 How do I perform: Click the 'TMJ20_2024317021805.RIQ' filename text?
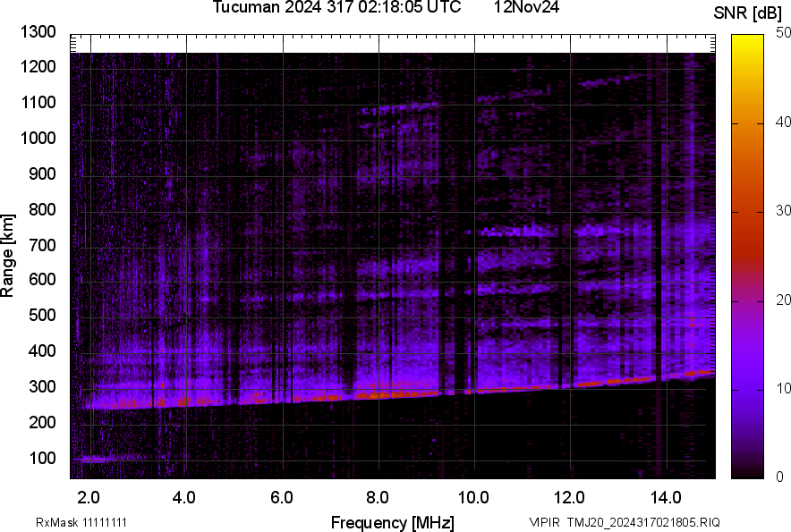tap(637, 522)
